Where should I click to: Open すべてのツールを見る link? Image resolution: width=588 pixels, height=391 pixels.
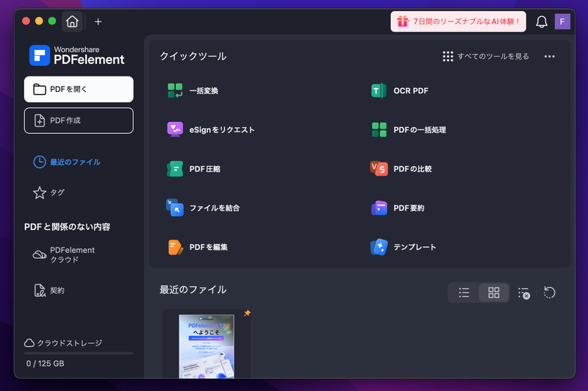(493, 57)
